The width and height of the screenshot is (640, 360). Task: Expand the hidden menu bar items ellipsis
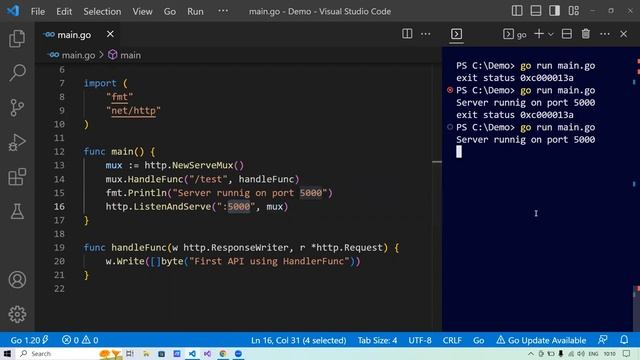coord(223,11)
